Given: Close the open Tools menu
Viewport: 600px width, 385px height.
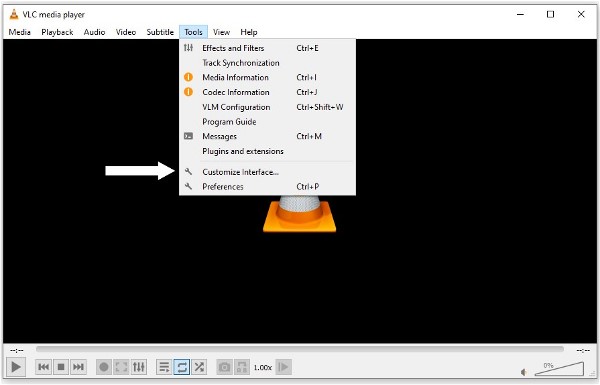Looking at the screenshot, I should click(193, 32).
